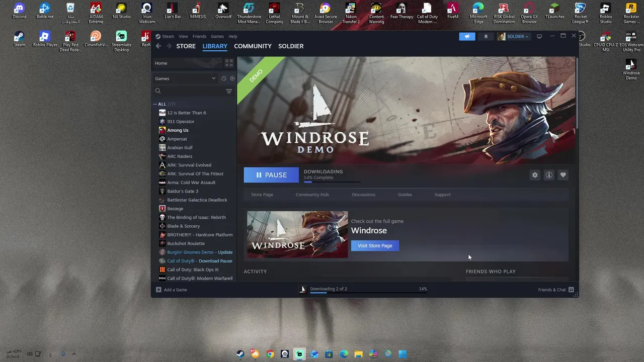644x362 pixels.
Task: Open the Community Hub link
Action: point(312,195)
